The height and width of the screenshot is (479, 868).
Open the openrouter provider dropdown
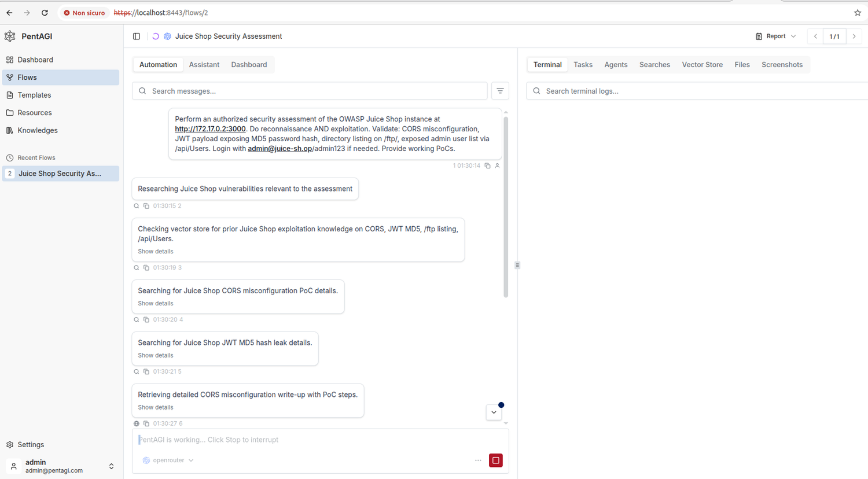tap(168, 460)
